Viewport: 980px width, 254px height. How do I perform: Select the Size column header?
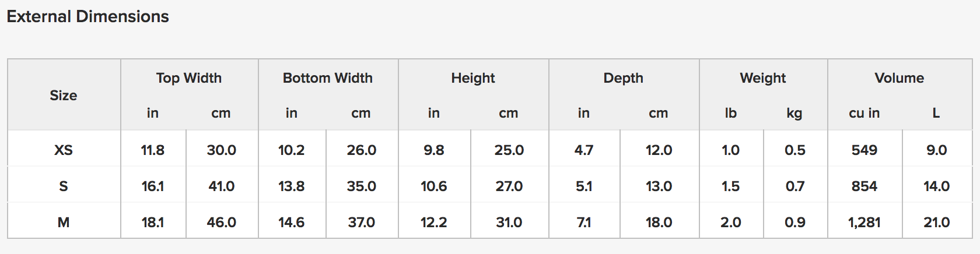[x=64, y=95]
